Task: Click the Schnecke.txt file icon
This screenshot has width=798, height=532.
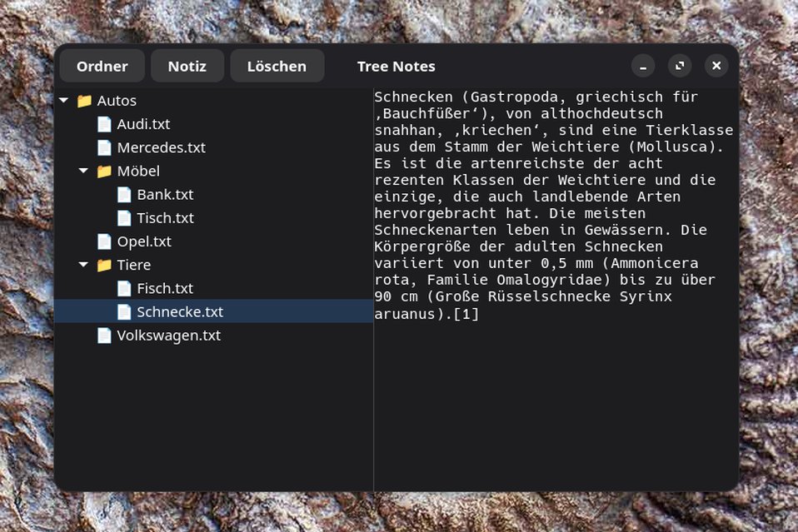Action: (x=124, y=311)
